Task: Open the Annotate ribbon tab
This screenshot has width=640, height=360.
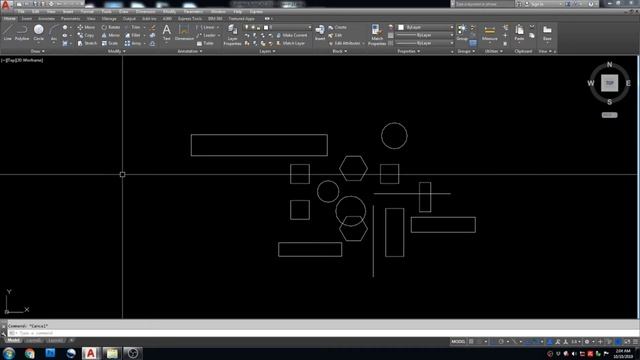Action: 46,18
